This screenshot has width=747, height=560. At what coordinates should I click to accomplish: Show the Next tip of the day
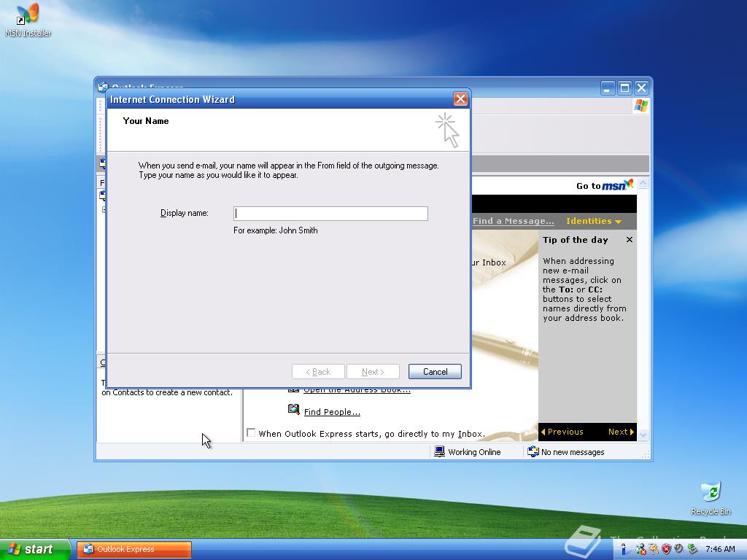pos(621,432)
